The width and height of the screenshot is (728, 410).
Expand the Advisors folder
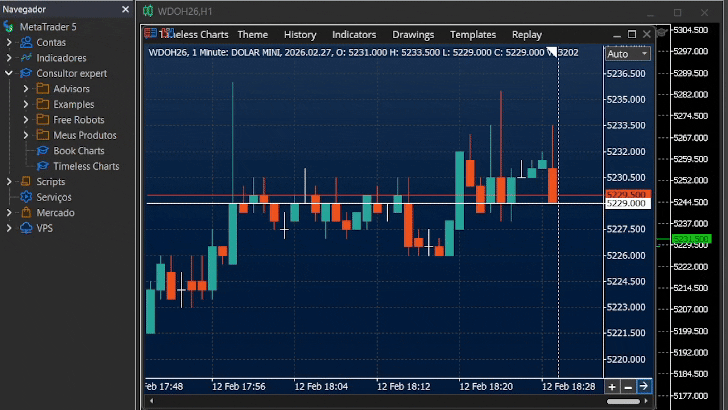26,89
